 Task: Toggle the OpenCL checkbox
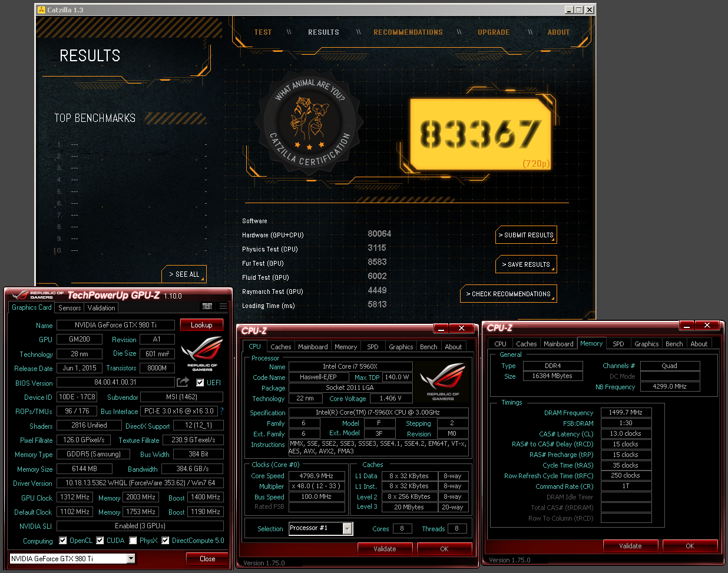(x=63, y=541)
